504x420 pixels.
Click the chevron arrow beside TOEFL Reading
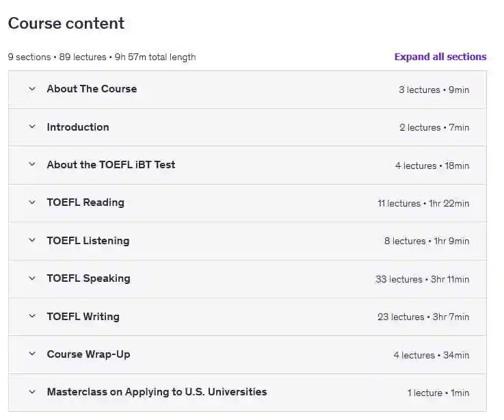pos(31,202)
